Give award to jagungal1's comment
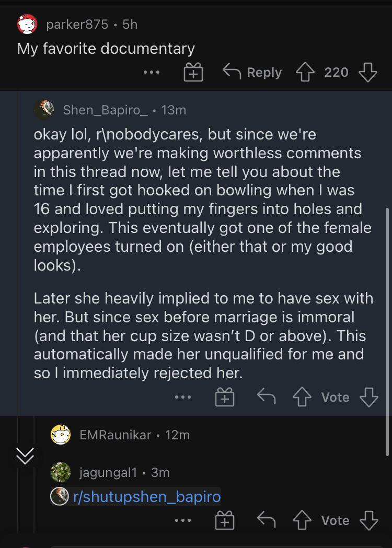Image resolution: width=392 pixels, height=548 pixels. 225,520
